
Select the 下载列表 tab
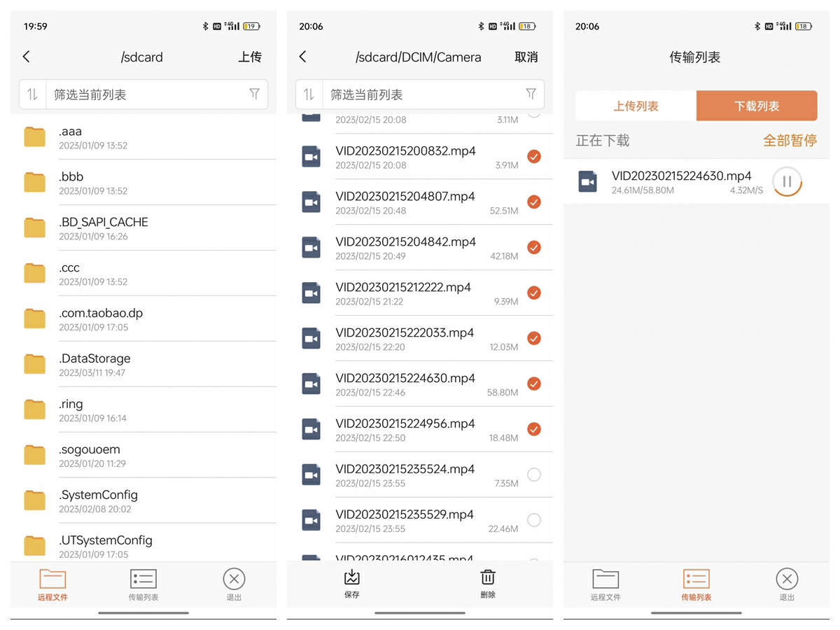pos(757,106)
